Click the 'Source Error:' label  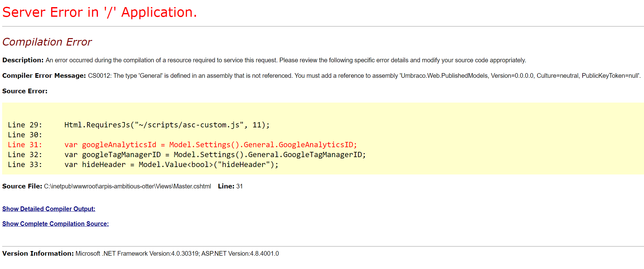pyautogui.click(x=25, y=91)
